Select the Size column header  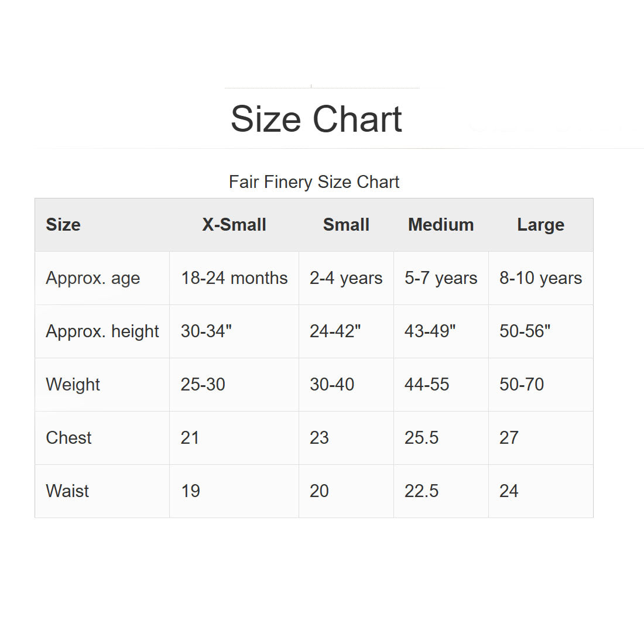(63, 225)
